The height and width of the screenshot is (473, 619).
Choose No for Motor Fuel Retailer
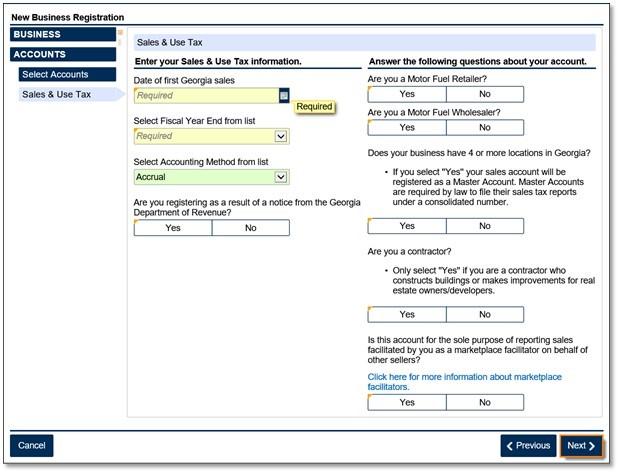[x=484, y=94]
